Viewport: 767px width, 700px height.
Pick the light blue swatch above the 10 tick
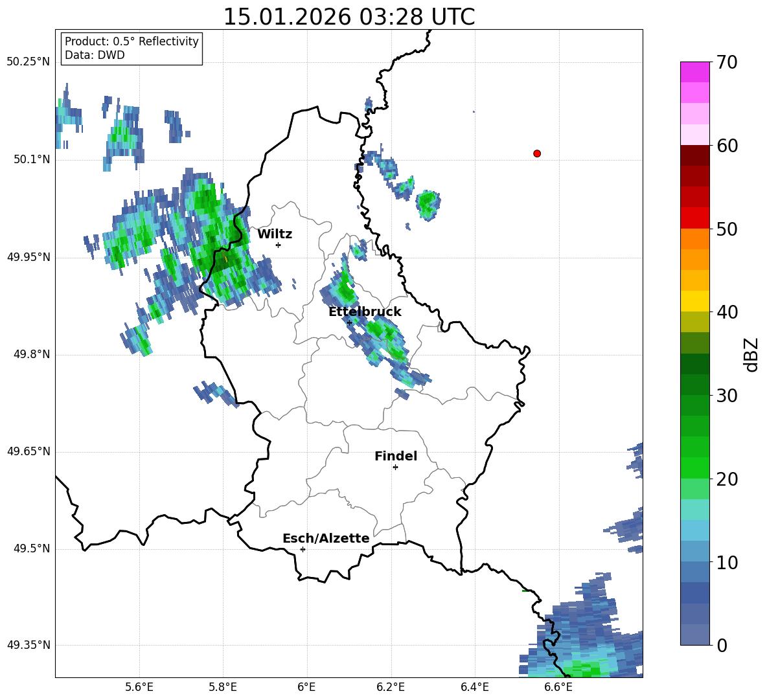coord(694,551)
